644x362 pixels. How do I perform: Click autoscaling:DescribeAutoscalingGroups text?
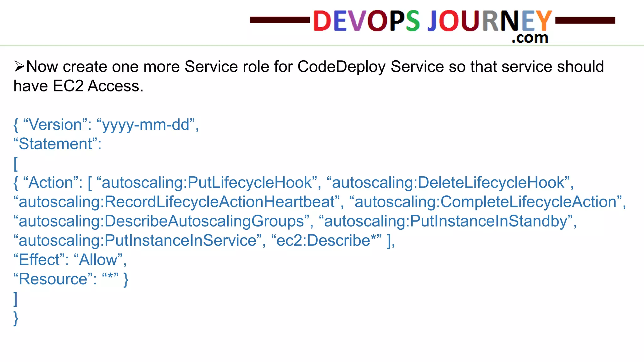[161, 221]
